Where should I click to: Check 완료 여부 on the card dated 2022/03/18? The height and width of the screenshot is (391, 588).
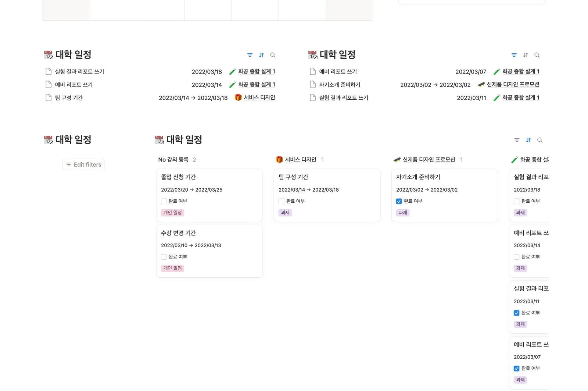[x=517, y=201]
